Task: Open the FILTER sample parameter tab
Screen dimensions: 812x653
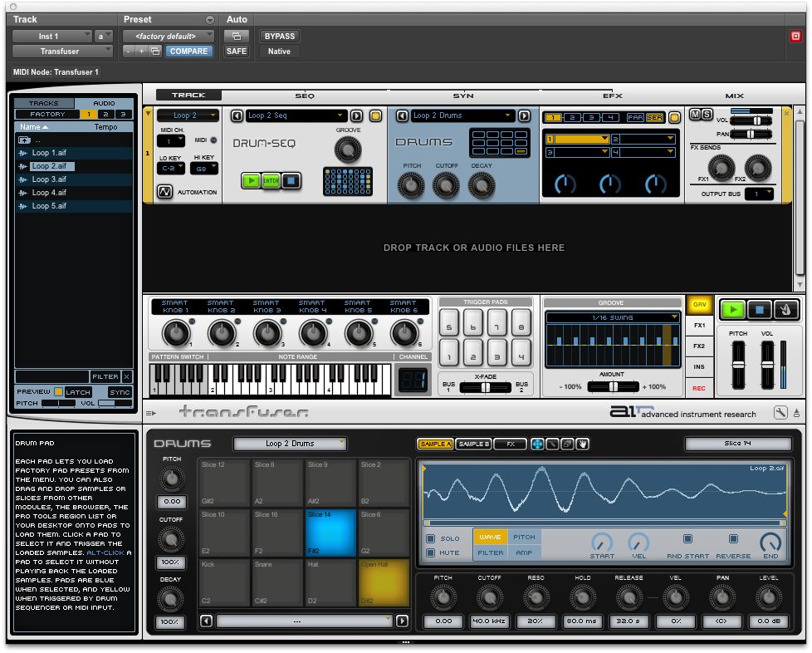Action: (x=490, y=552)
